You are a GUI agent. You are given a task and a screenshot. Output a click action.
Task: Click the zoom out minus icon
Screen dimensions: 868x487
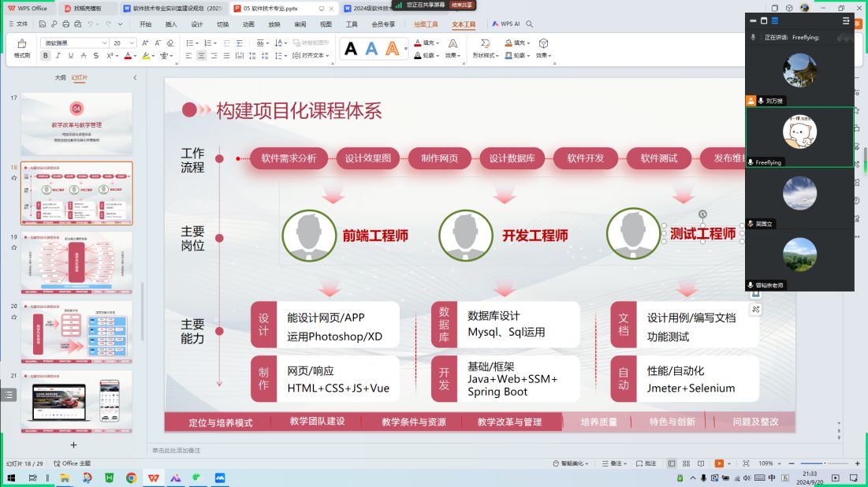tap(792, 463)
